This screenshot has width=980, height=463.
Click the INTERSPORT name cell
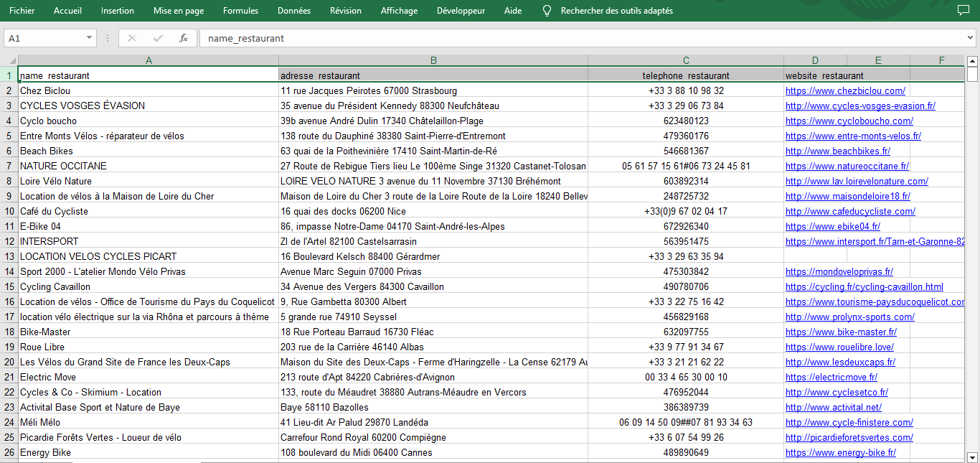149,242
